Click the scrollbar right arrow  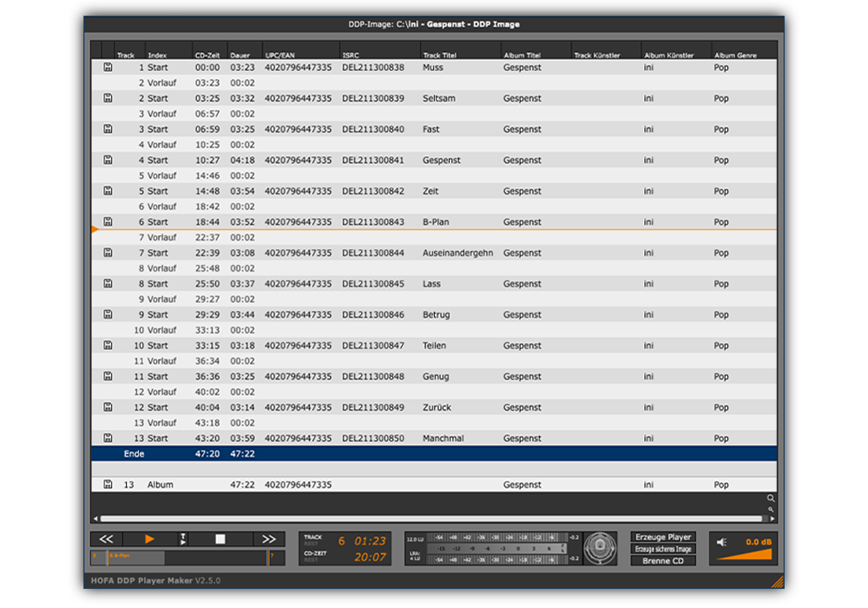click(773, 519)
